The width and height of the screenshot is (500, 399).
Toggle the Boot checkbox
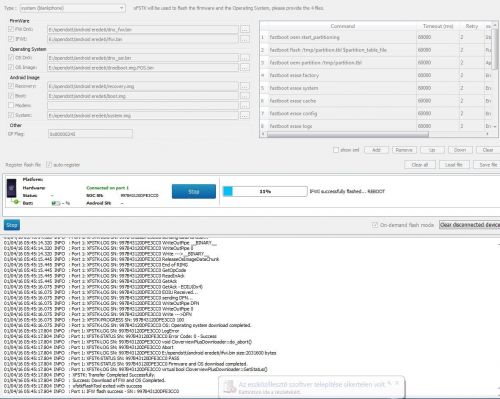click(11, 96)
